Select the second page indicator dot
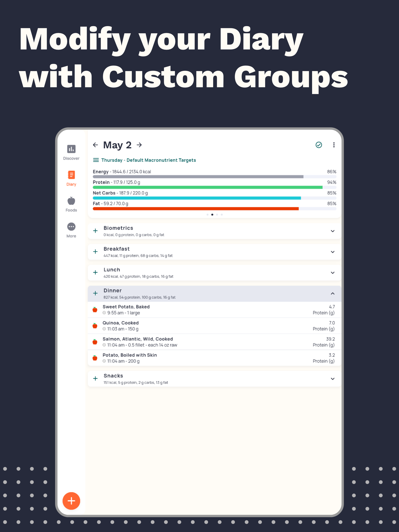Viewport: 399px width, 532px height. pyautogui.click(x=212, y=215)
